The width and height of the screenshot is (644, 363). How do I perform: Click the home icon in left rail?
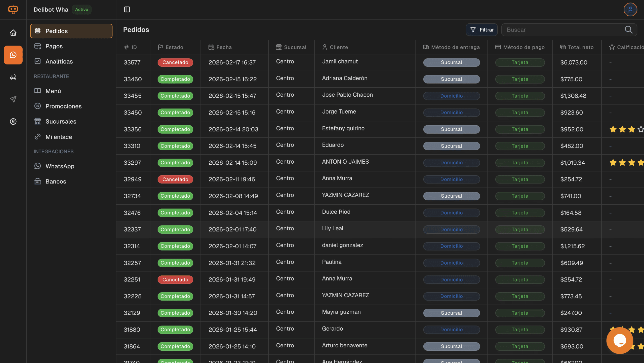click(x=13, y=33)
